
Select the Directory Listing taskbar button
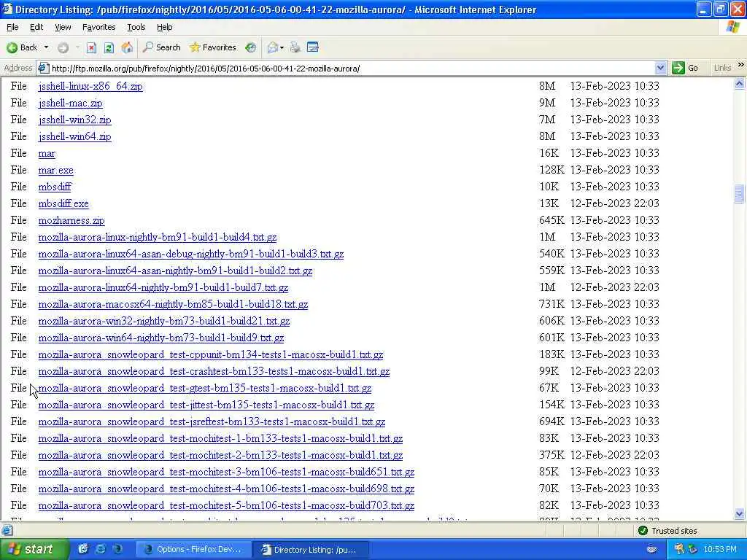coord(309,550)
